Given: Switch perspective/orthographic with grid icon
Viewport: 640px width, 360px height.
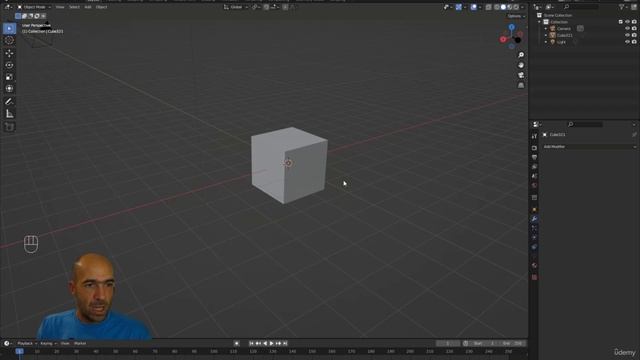Looking at the screenshot, I should point(521,86).
